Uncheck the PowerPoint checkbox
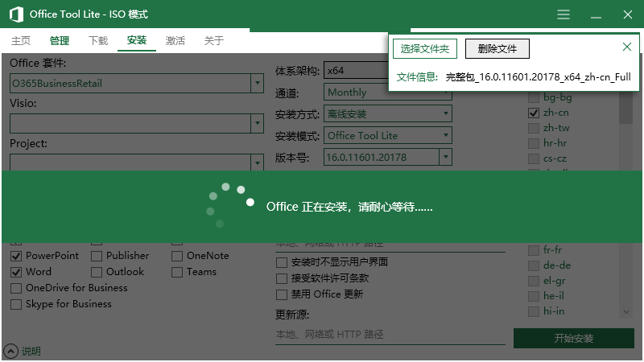The image size is (644, 362). click(16, 256)
